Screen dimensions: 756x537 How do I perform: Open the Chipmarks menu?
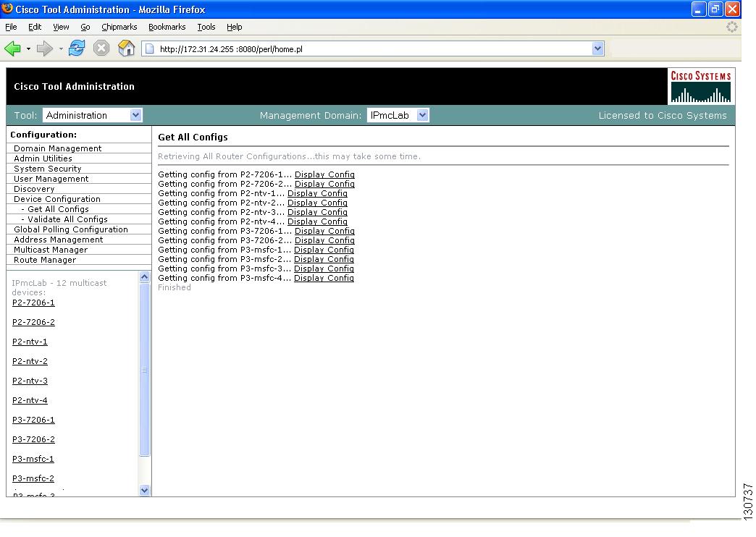(x=119, y=27)
